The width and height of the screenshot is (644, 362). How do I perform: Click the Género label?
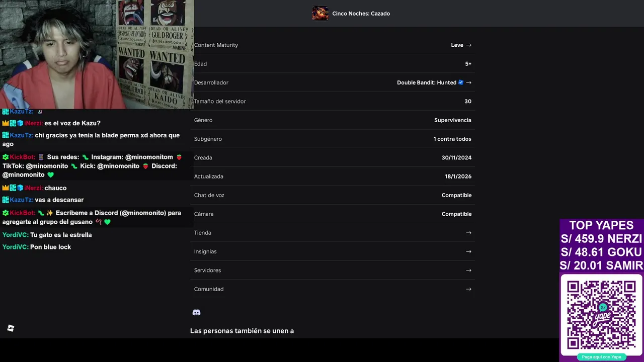coord(203,120)
